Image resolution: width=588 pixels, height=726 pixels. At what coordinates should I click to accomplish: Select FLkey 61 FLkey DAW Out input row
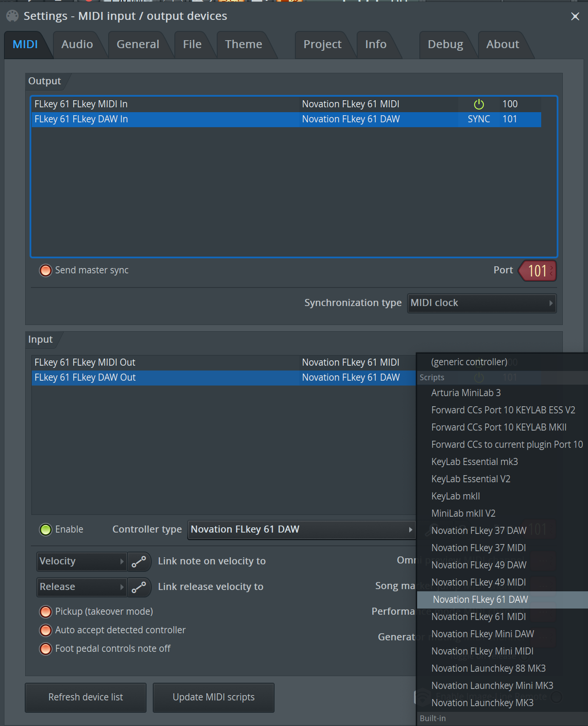pyautogui.click(x=224, y=378)
